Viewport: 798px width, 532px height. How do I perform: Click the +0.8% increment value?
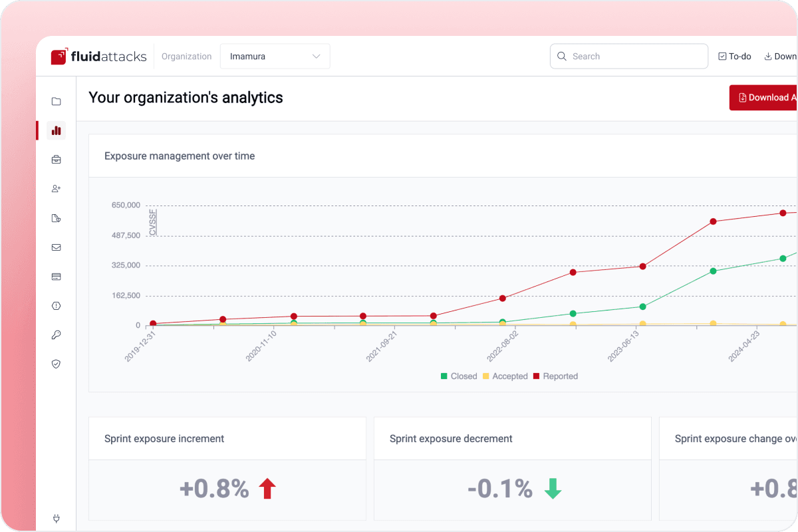coord(214,489)
